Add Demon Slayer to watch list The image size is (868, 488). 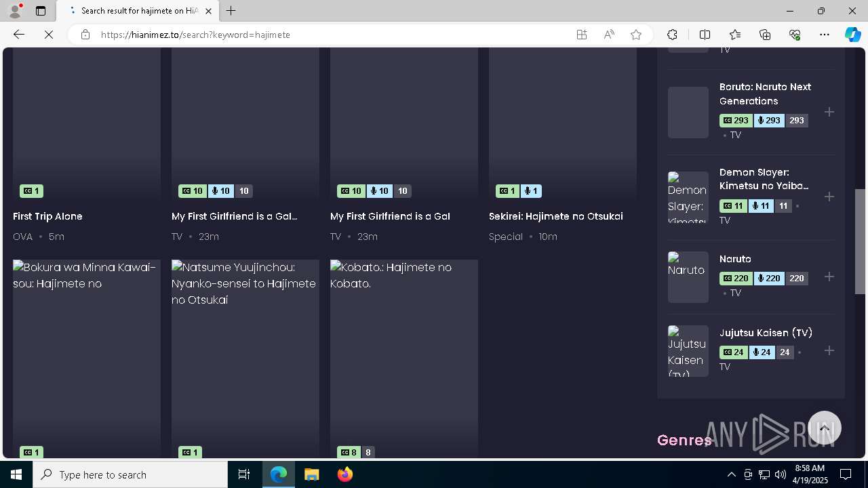(x=829, y=197)
